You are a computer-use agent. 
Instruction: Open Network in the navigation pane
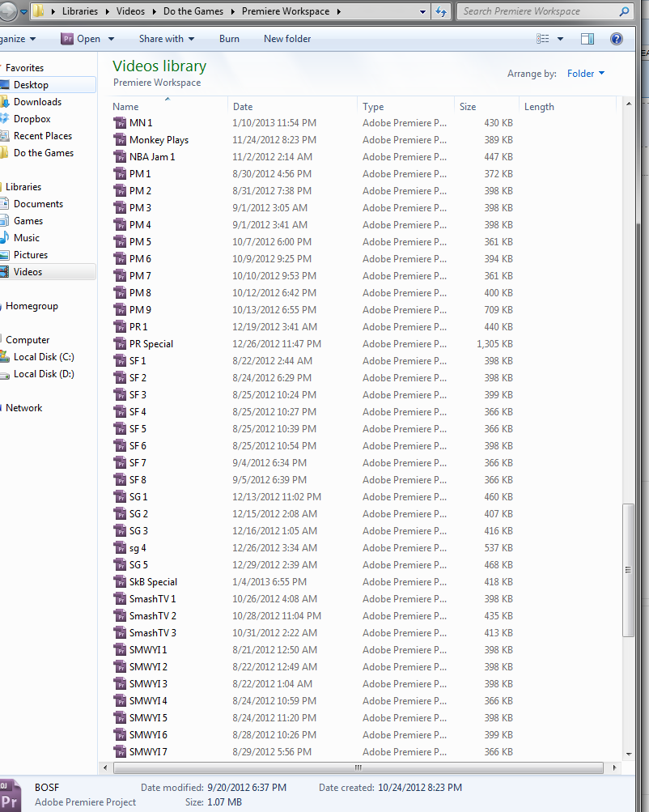23,408
